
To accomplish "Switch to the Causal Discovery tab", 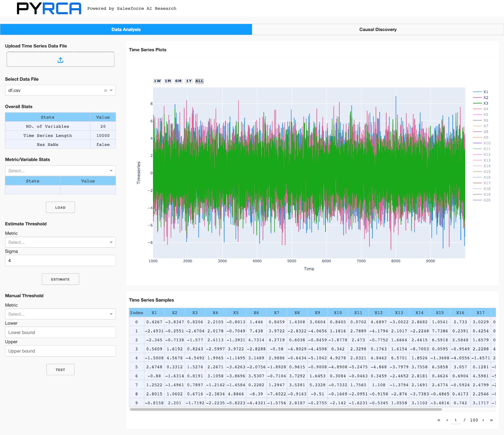I will (378, 30).
